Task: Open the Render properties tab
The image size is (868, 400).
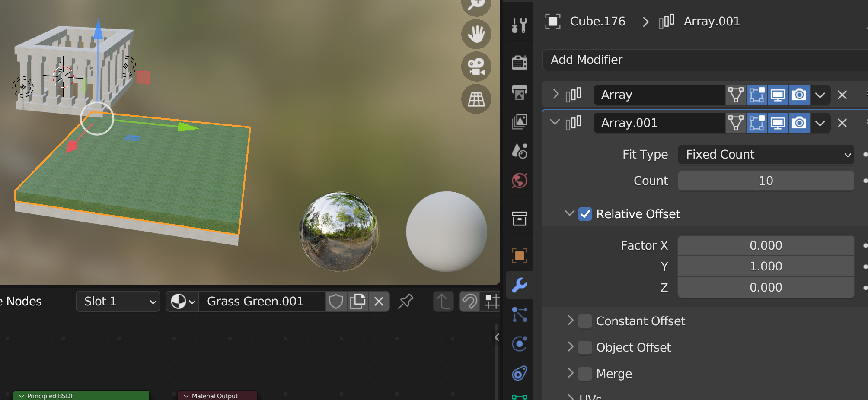Action: click(519, 62)
